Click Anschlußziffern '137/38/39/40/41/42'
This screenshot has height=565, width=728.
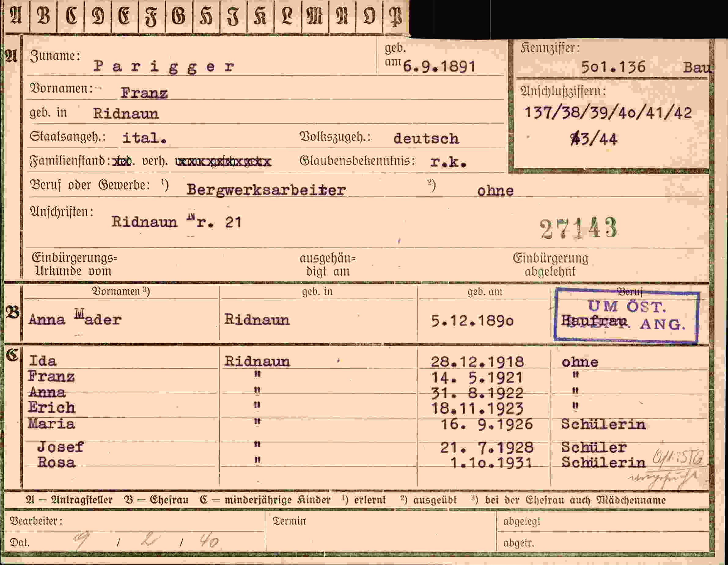(608, 113)
